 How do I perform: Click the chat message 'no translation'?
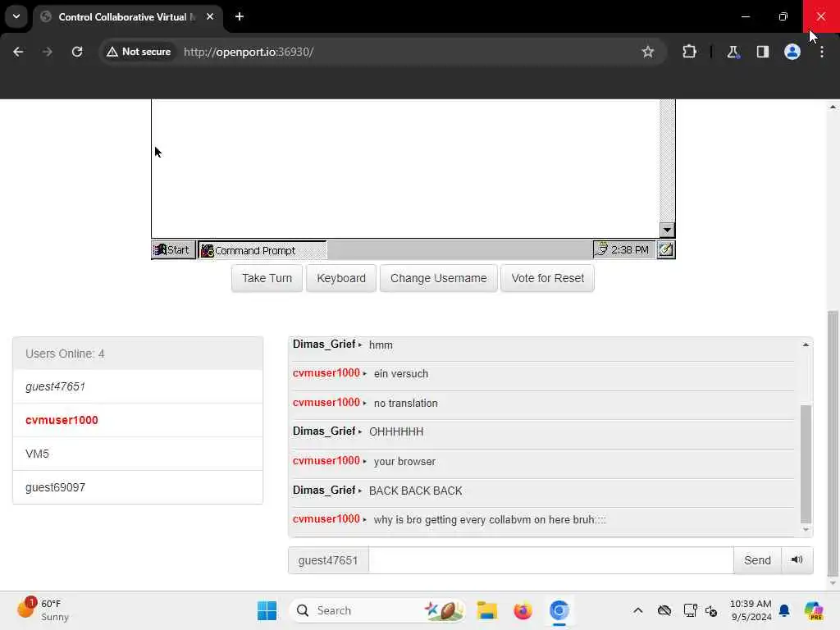(405, 404)
